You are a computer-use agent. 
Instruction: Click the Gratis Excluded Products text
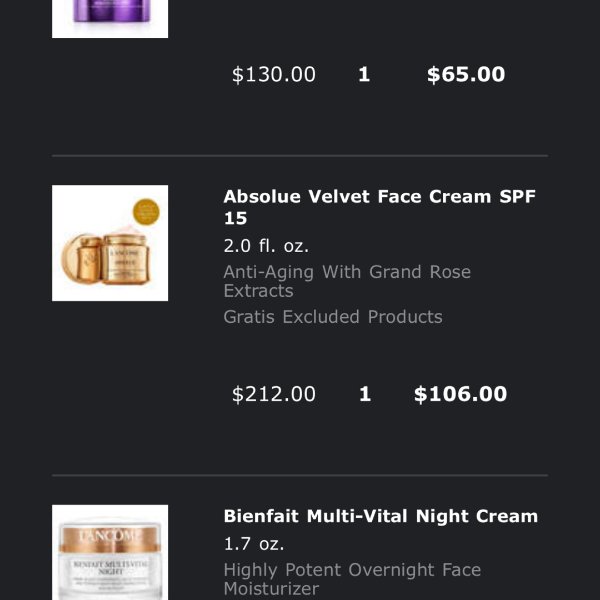333,317
